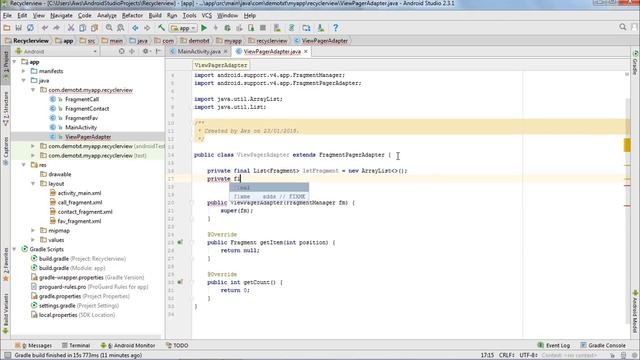Click the getCount override gutter icon
This screenshot has width=640, height=360.
click(x=180, y=282)
